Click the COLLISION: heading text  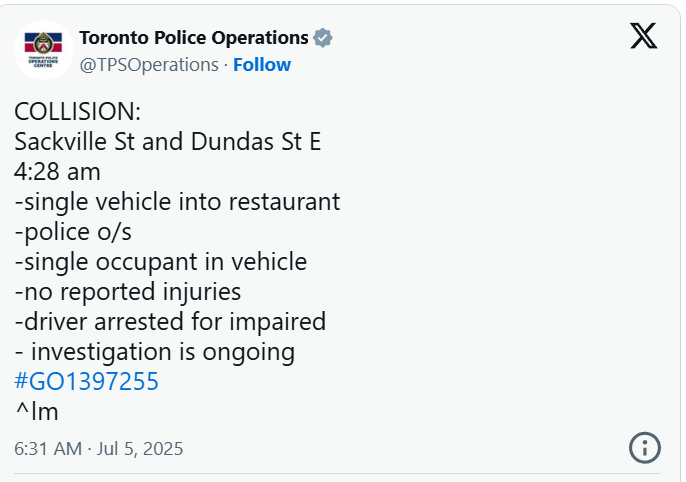pyautogui.click(x=77, y=112)
